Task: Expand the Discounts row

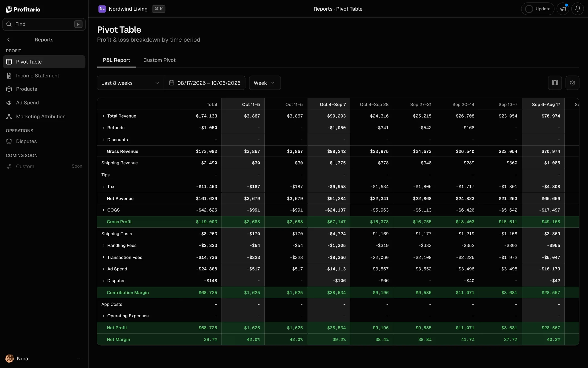Action: pyautogui.click(x=103, y=140)
